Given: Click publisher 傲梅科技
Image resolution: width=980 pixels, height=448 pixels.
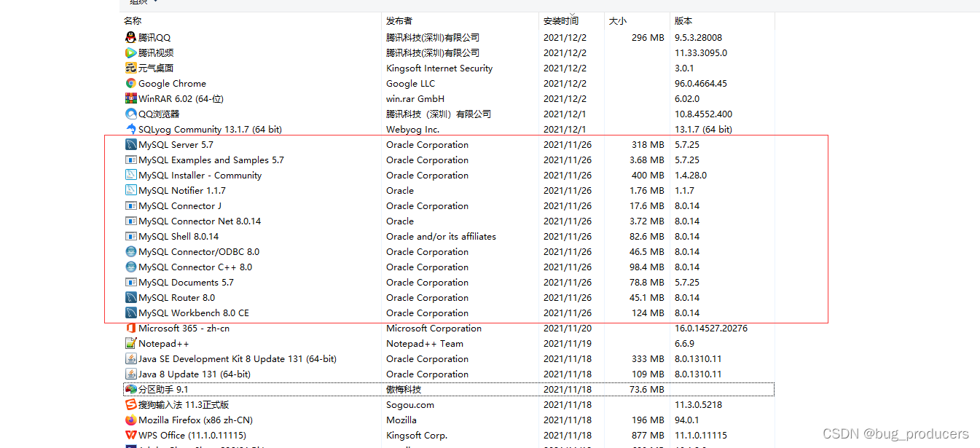Looking at the screenshot, I should point(405,389).
